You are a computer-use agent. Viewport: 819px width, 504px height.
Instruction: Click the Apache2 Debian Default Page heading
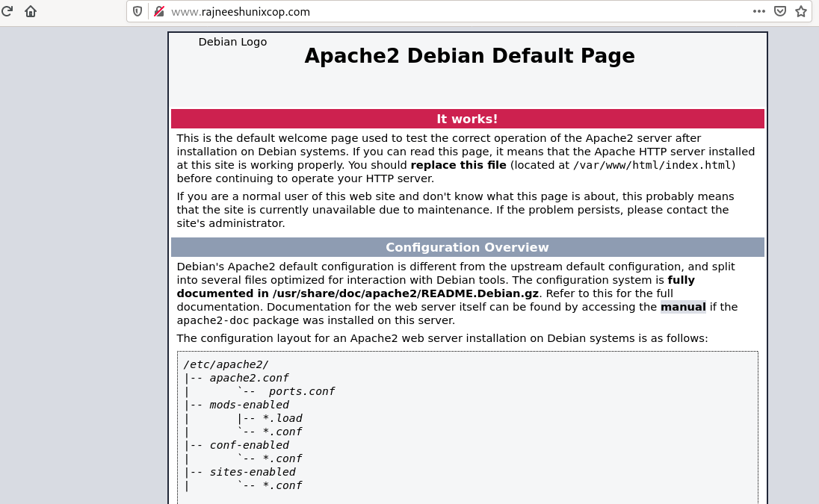pyautogui.click(x=469, y=56)
